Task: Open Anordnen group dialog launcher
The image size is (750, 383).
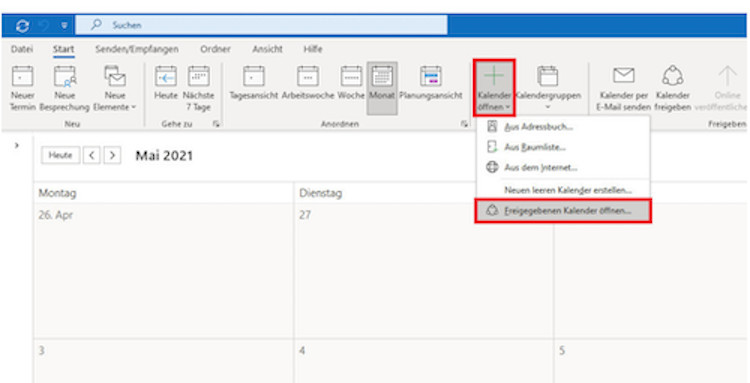Action: [464, 124]
